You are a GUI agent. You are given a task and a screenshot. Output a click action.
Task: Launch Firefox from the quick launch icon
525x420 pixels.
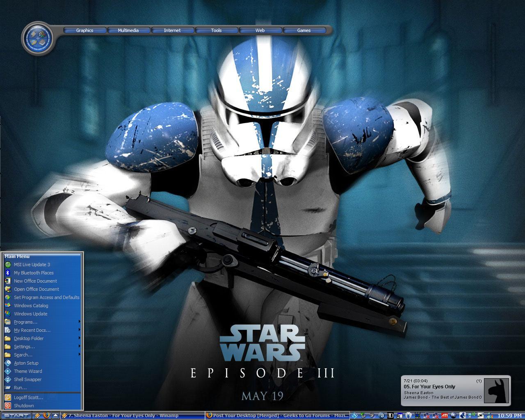(x=46, y=415)
